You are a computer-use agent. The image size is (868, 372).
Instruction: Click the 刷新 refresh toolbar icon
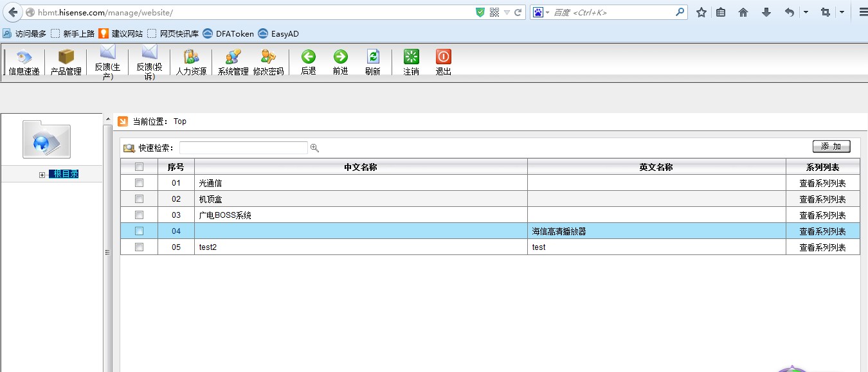(373, 57)
